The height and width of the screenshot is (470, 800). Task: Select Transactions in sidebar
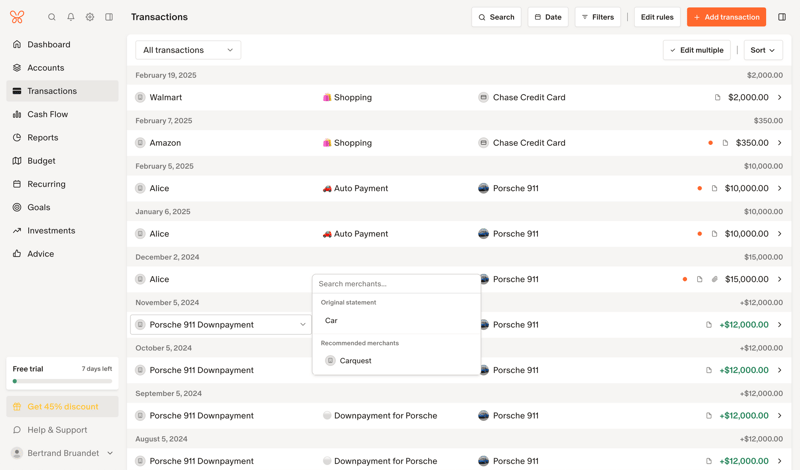62,91
